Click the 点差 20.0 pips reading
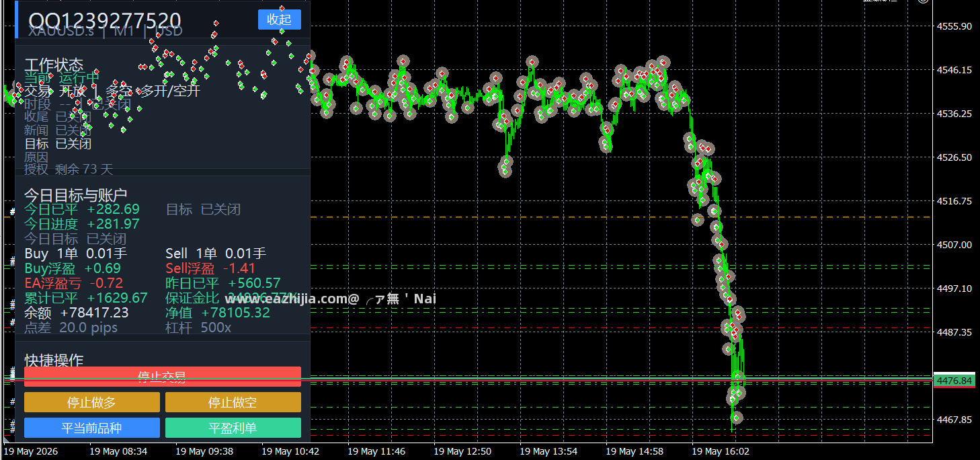This screenshot has height=460, width=980. pyautogui.click(x=71, y=328)
